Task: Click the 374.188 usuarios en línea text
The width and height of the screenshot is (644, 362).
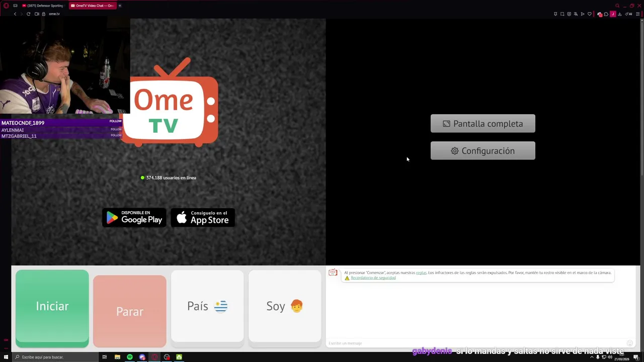Action: tap(171, 177)
